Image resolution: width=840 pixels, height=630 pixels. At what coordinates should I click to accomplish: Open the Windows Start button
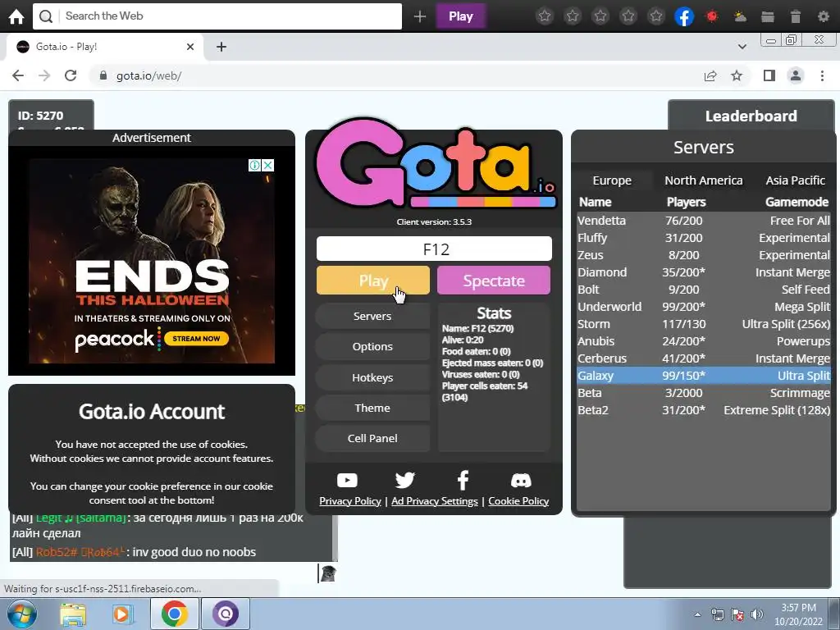point(21,614)
